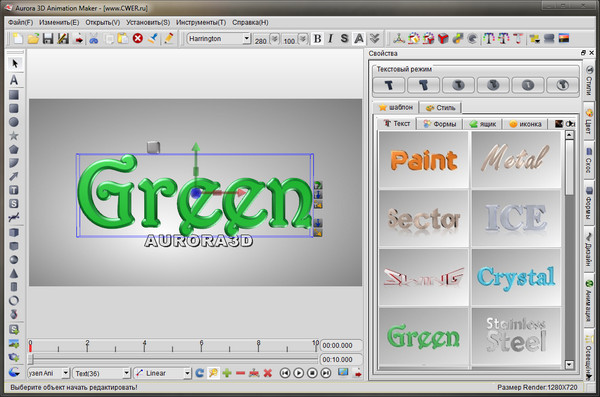Switch to the Стиль tab
600x397 pixels.
pyautogui.click(x=440, y=108)
